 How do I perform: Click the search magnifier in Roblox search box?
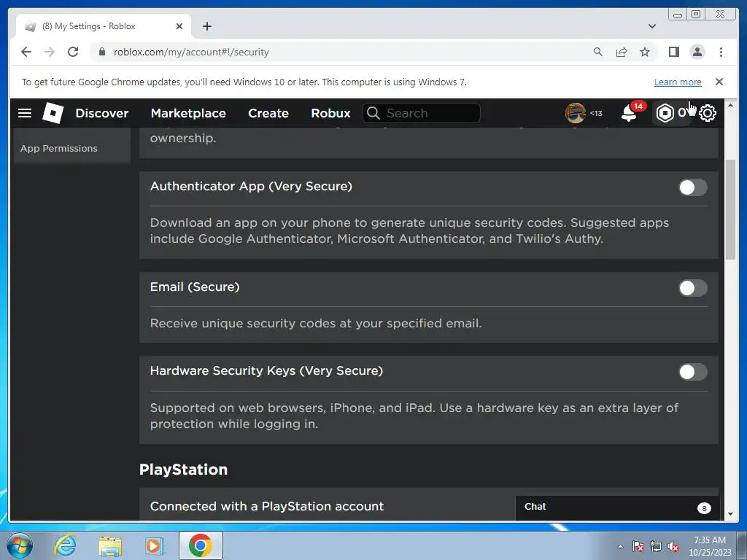[373, 113]
